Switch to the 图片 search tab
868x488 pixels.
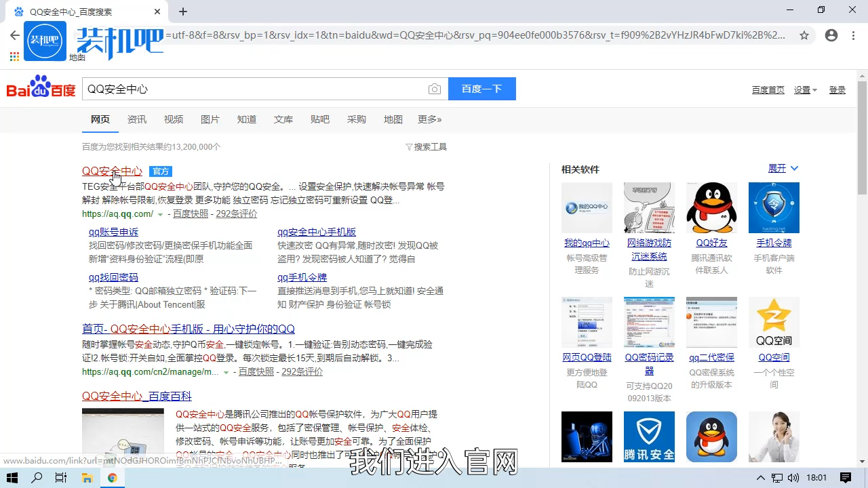coord(210,119)
